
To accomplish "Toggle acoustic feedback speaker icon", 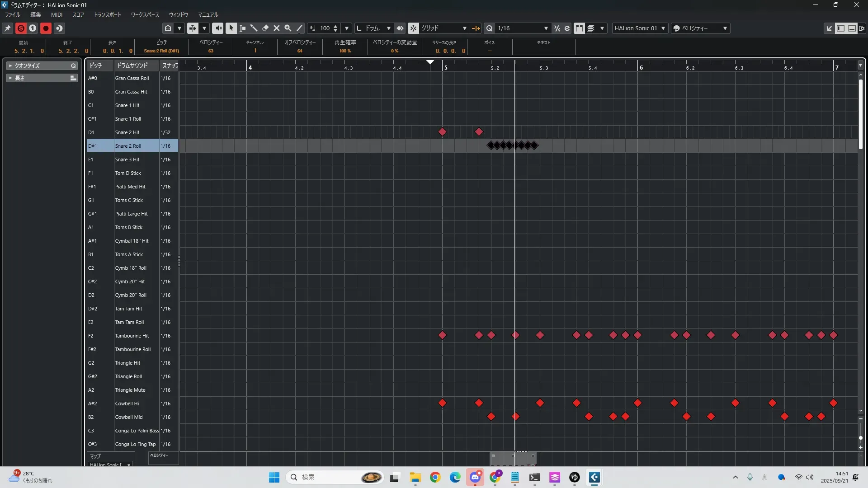I will pos(217,28).
